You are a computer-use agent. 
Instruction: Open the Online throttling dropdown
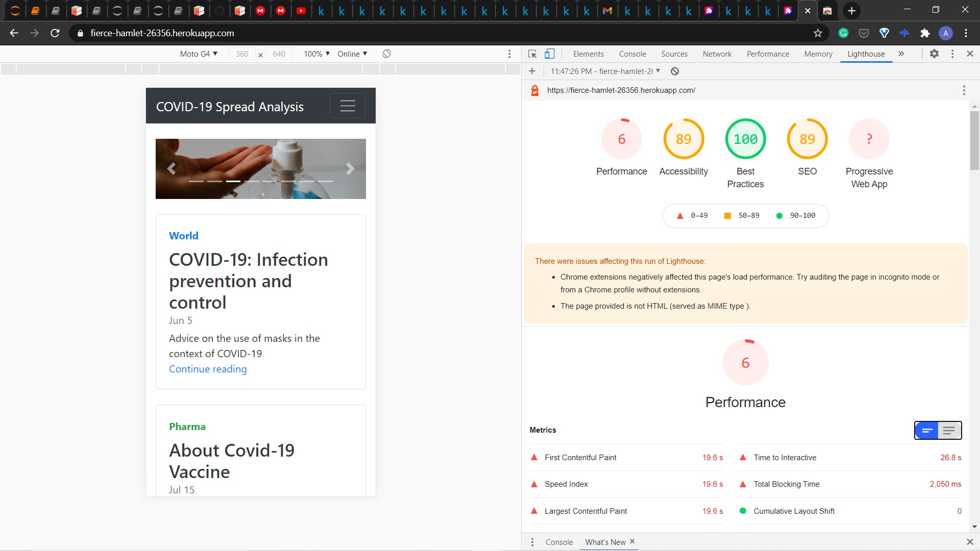pos(352,54)
